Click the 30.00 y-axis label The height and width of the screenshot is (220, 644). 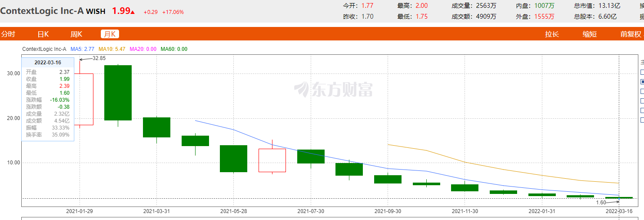[x=13, y=73]
